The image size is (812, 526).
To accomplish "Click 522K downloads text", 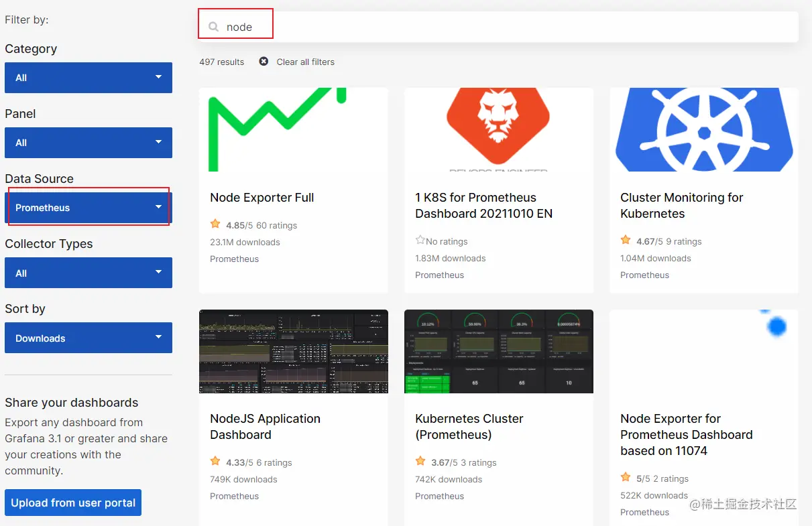I will pyautogui.click(x=654, y=495).
